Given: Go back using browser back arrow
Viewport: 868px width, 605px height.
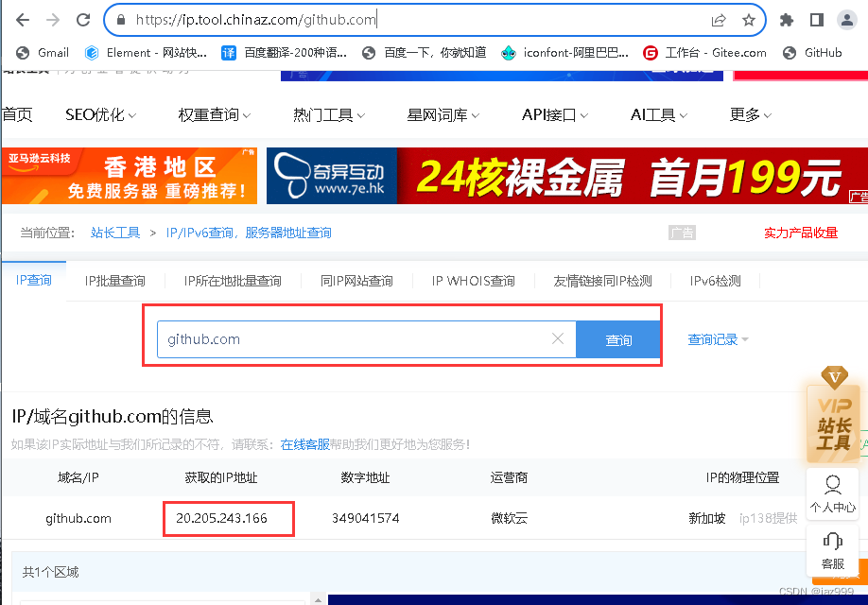Looking at the screenshot, I should tap(23, 20).
